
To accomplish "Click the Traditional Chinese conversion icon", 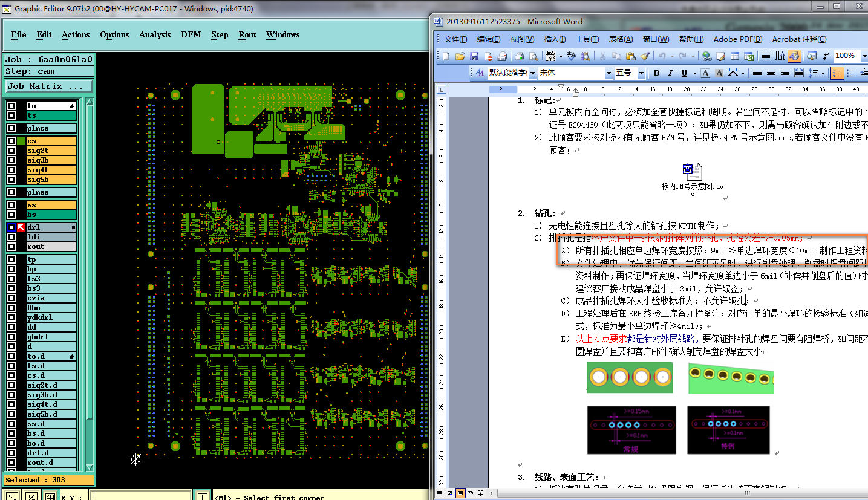I will click(550, 56).
